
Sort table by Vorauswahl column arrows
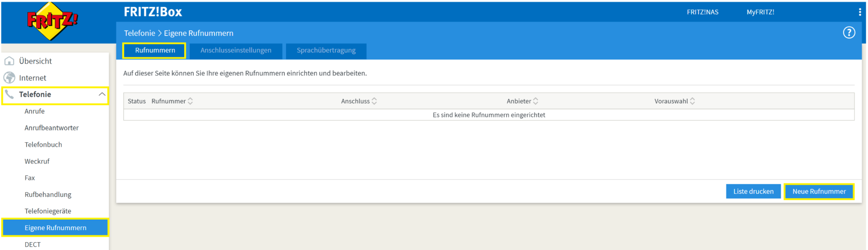pos(692,101)
